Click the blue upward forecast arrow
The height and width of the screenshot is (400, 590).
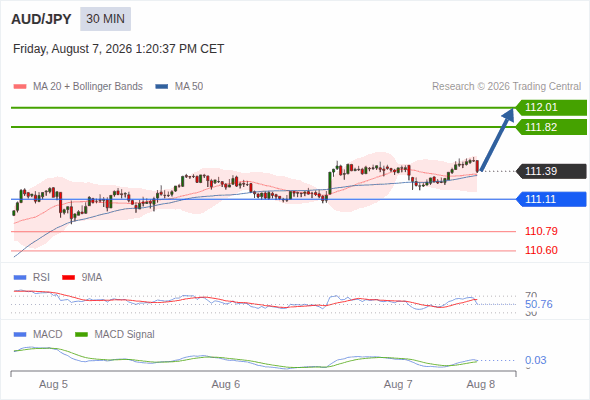coord(497,140)
